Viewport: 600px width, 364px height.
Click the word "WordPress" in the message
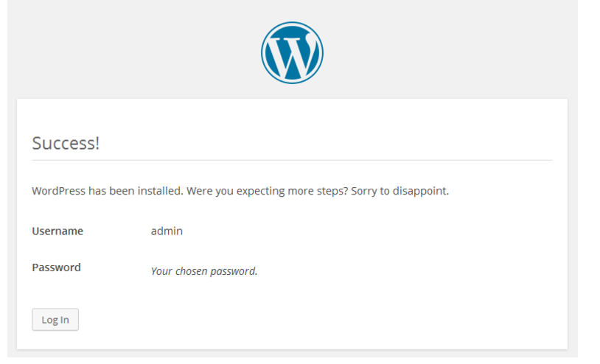click(x=58, y=191)
